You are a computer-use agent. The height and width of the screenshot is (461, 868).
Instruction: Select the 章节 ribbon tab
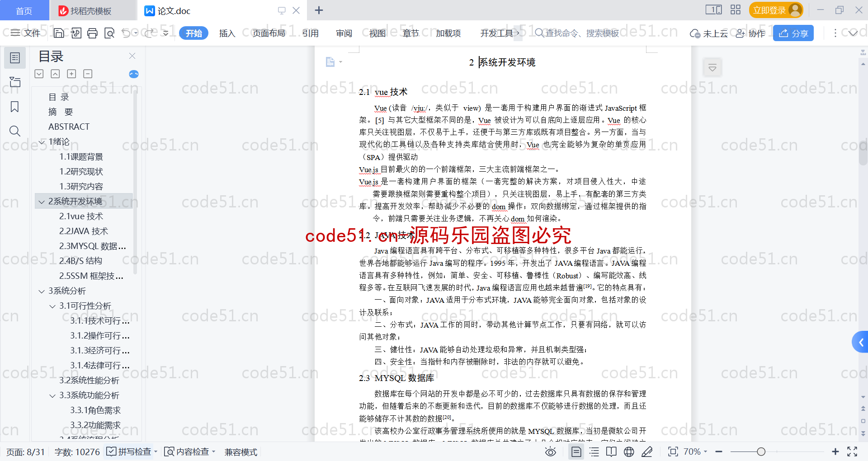tap(410, 33)
